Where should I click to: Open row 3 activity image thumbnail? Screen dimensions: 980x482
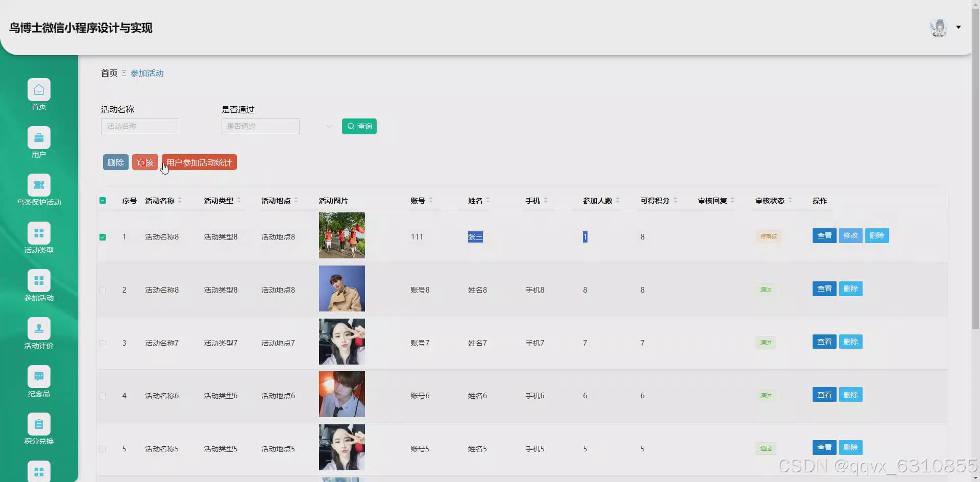click(342, 342)
